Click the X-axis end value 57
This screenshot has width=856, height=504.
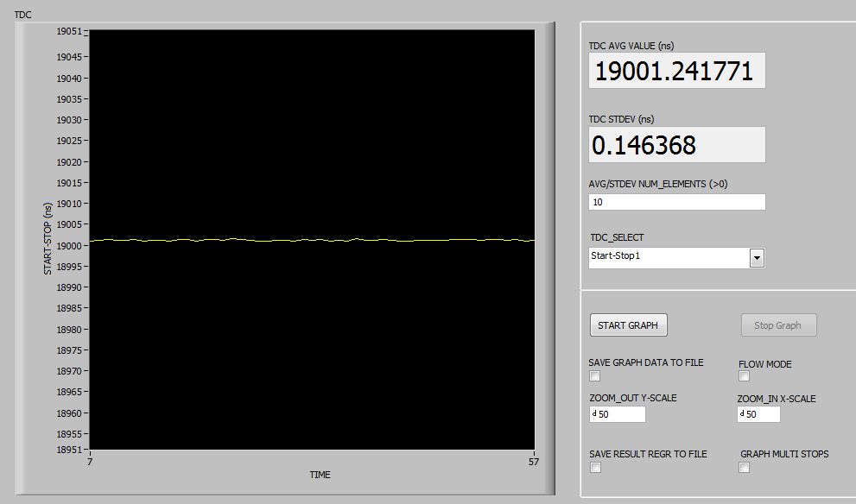click(533, 462)
